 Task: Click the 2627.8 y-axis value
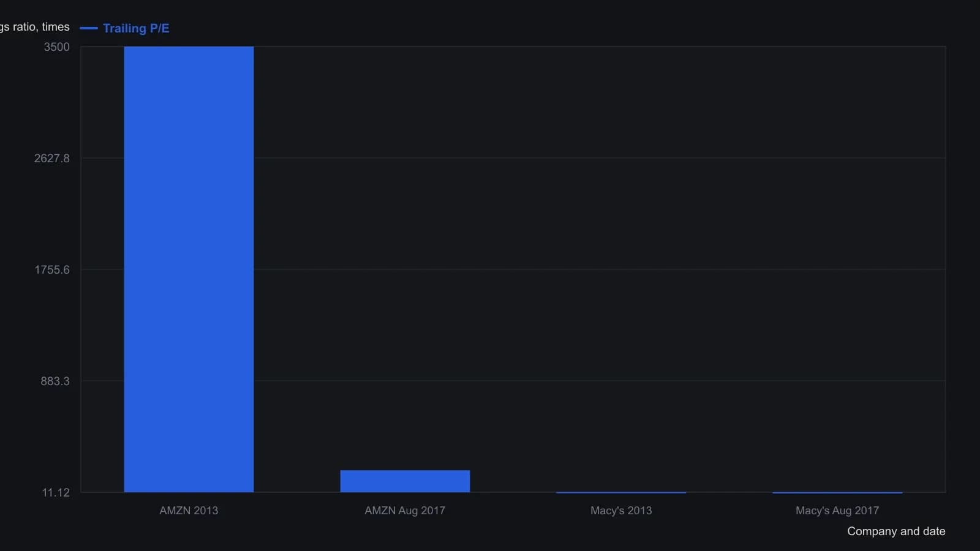point(52,159)
